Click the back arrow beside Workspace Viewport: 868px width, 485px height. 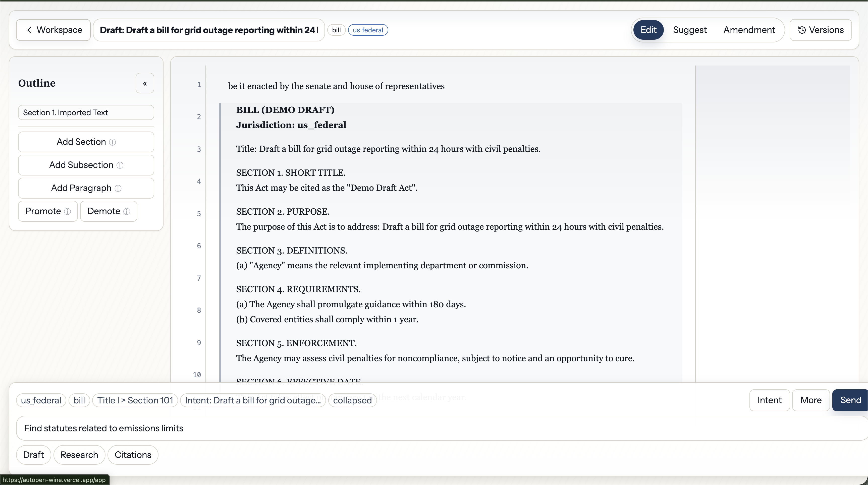pyautogui.click(x=29, y=30)
